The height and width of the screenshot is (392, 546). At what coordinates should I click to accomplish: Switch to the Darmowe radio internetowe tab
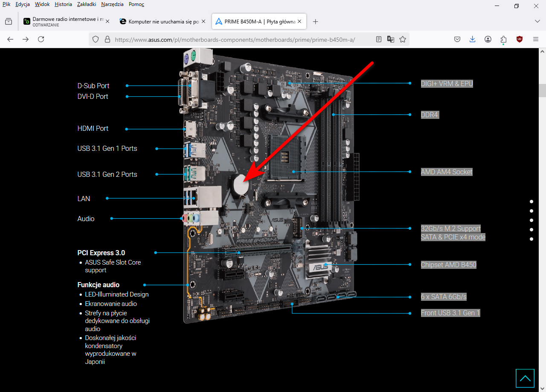[x=67, y=21]
